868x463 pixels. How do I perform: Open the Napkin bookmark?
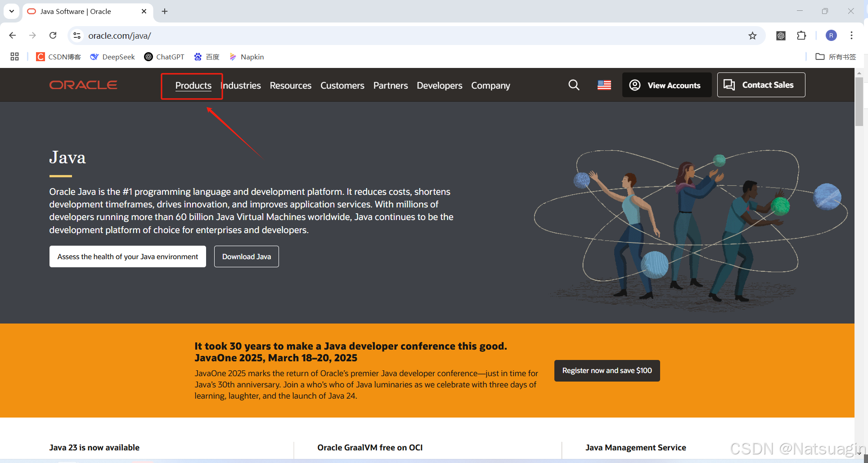click(x=247, y=57)
